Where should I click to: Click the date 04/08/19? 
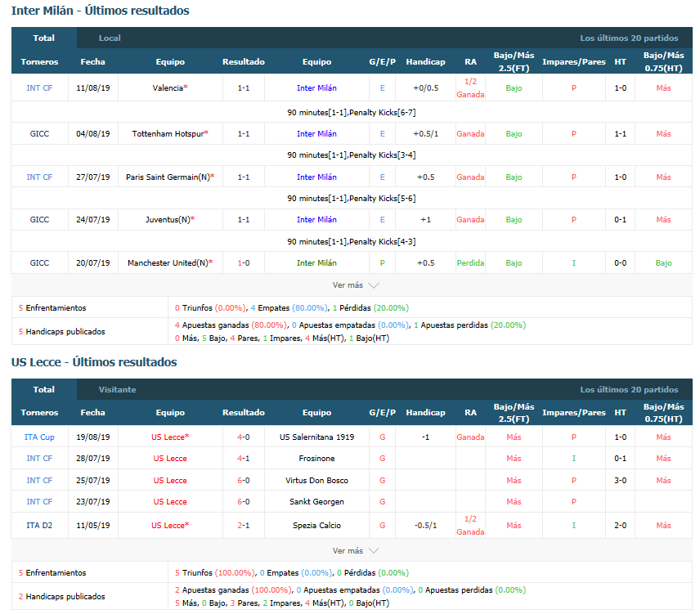93,134
